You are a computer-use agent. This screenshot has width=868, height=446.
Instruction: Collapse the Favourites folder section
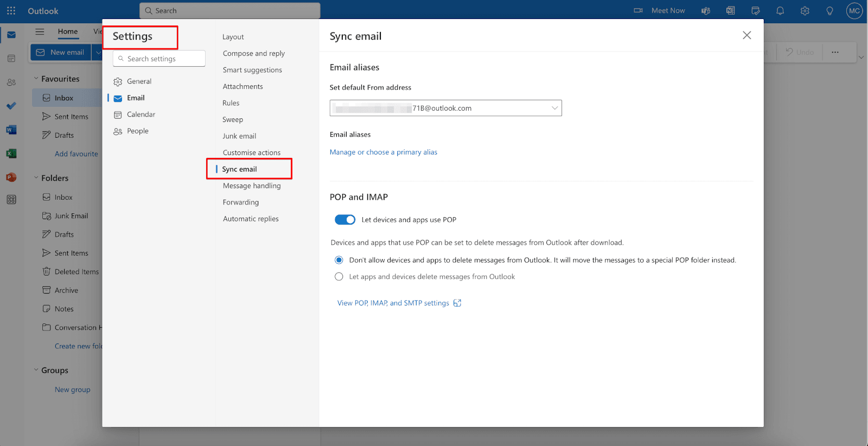click(x=36, y=79)
